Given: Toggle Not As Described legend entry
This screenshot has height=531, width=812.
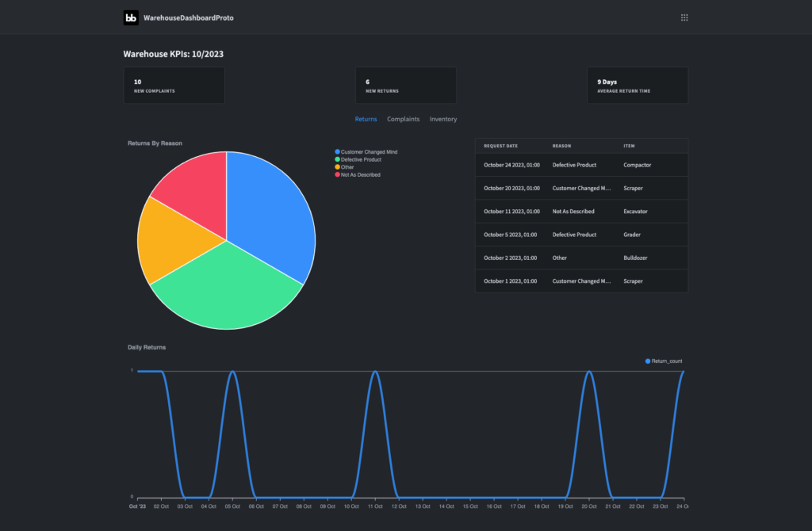Looking at the screenshot, I should point(358,175).
